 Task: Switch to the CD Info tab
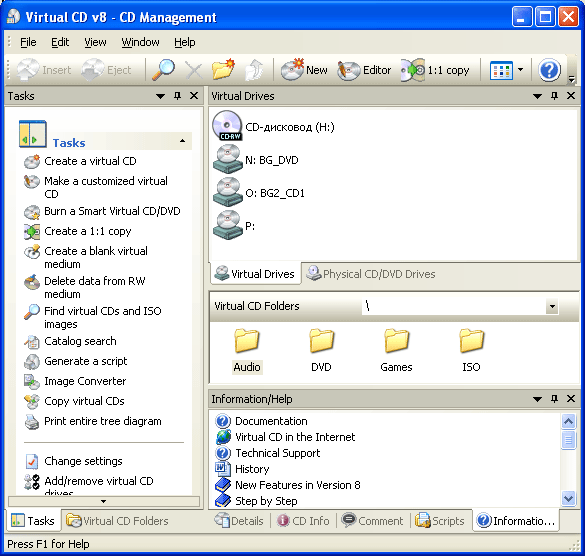pyautogui.click(x=303, y=521)
